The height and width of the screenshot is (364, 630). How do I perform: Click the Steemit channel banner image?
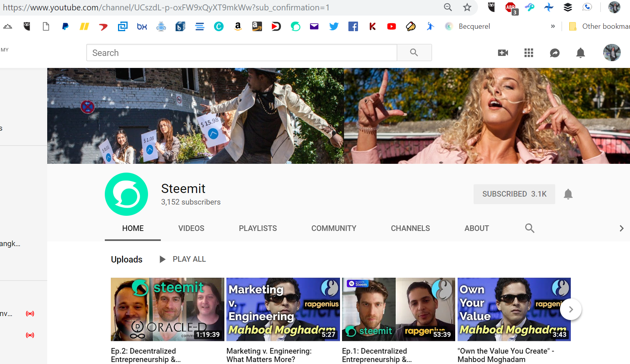pos(338,116)
